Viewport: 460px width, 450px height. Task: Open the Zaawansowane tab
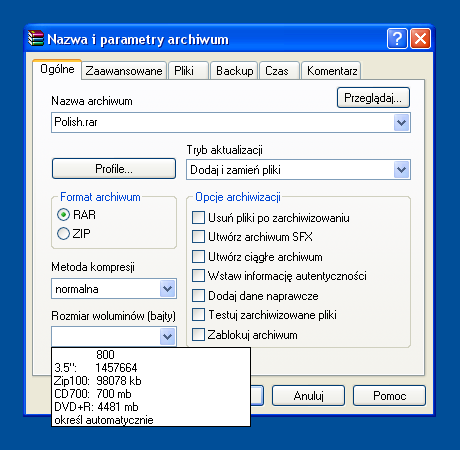tap(124, 71)
